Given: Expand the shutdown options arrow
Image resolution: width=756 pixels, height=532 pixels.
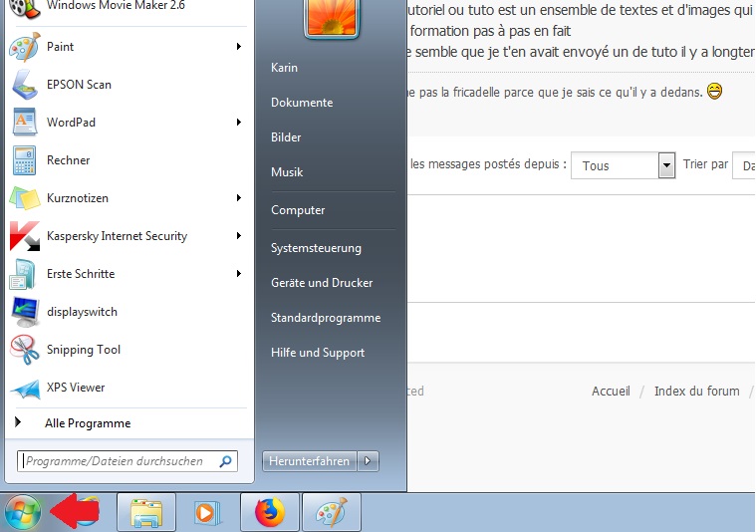Looking at the screenshot, I should 370,461.
